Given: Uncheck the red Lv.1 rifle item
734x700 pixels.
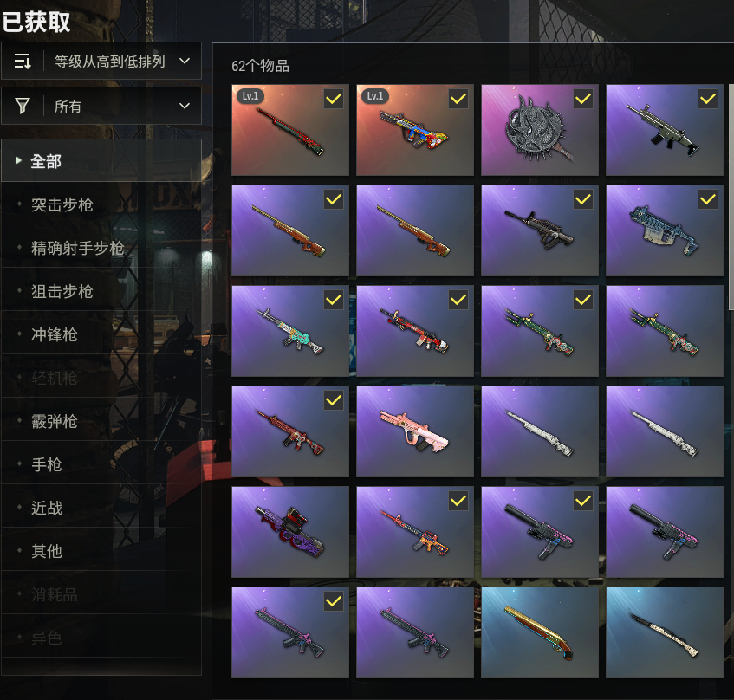Looking at the screenshot, I should click(x=334, y=100).
